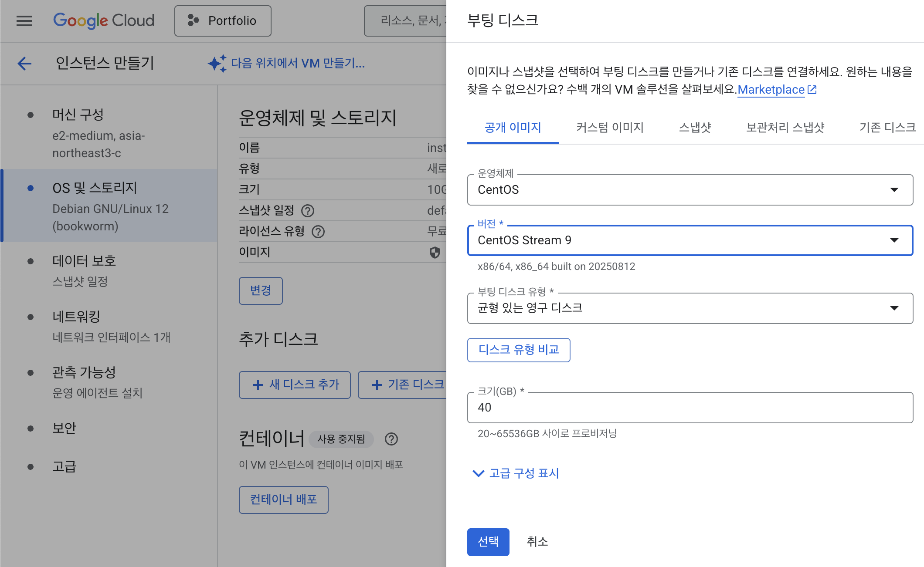The height and width of the screenshot is (567, 924).
Task: Open the 버전 CentOS Stream 9 dropdown
Action: tap(690, 240)
